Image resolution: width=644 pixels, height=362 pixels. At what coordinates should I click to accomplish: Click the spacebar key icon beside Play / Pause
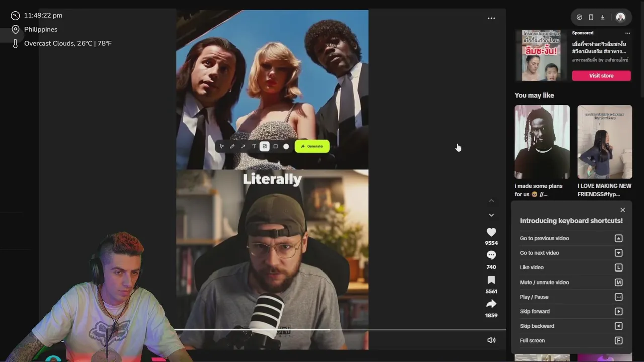pyautogui.click(x=619, y=297)
